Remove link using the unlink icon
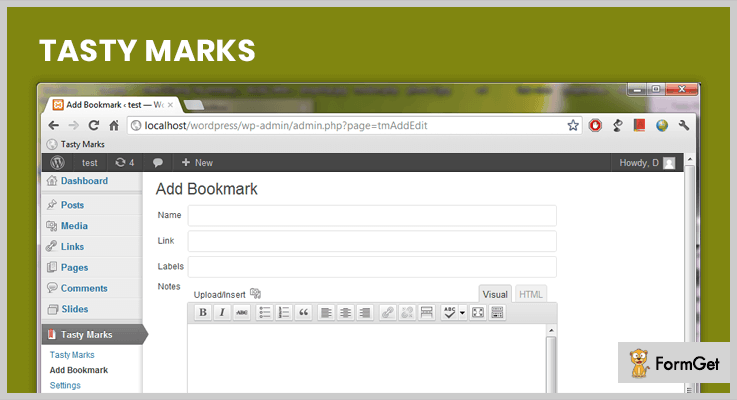The height and width of the screenshot is (400, 737). tap(407, 313)
